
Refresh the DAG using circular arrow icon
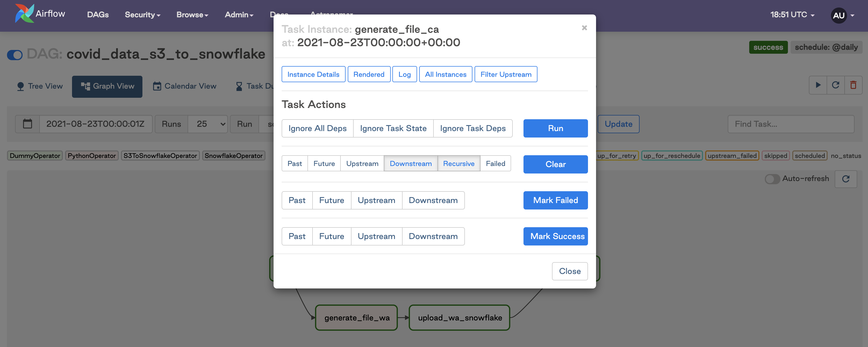[x=836, y=85]
